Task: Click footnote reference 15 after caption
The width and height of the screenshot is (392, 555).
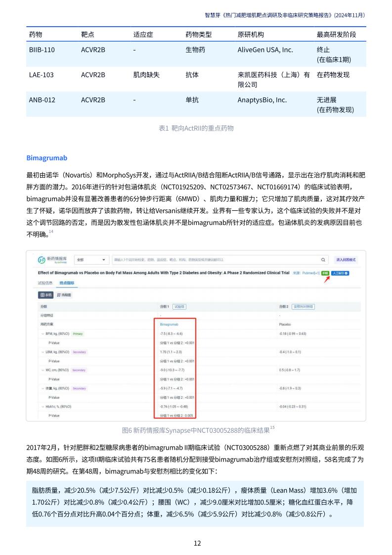Action: pos(272,427)
